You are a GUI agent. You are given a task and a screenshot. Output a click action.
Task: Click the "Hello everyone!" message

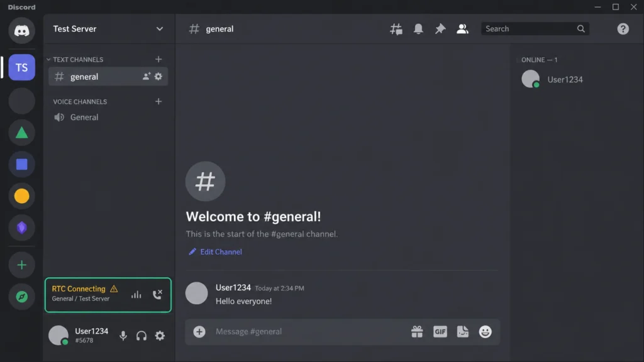243,301
